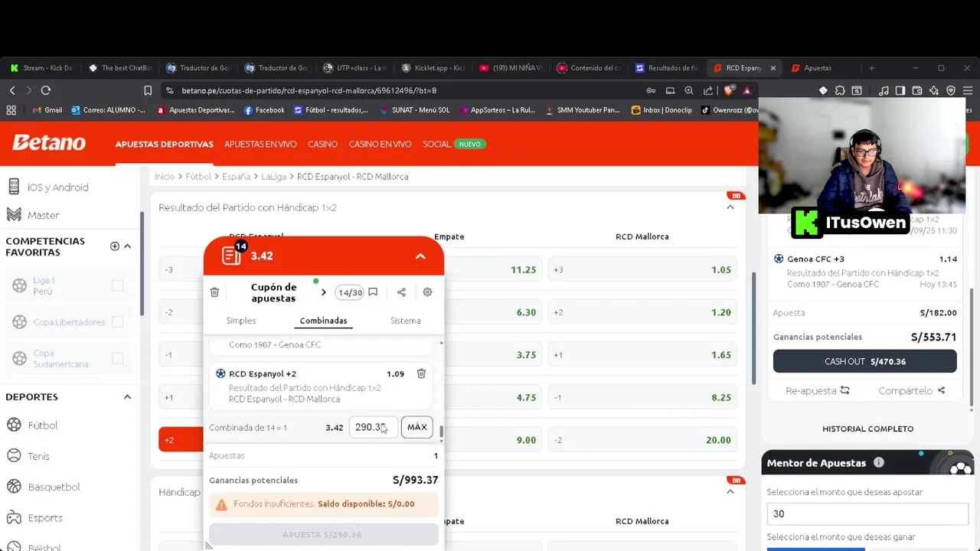Viewport: 980px width, 551px height.
Task: Delete the RCD Espanyol +2 selection
Action: (x=421, y=373)
